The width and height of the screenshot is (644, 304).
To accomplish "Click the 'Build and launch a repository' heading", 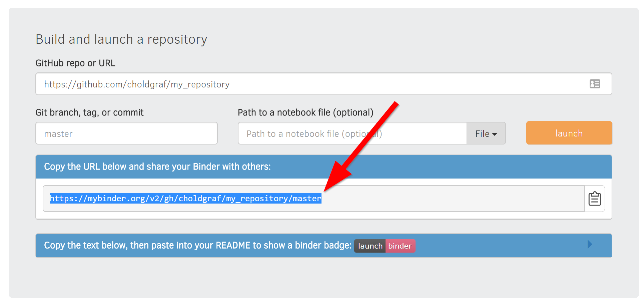I will coord(121,39).
